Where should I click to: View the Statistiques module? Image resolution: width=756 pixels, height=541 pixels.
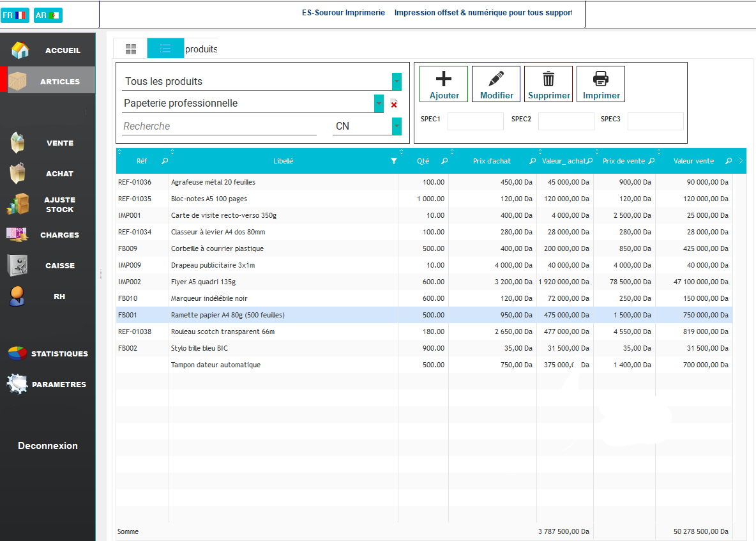pyautogui.click(x=59, y=353)
